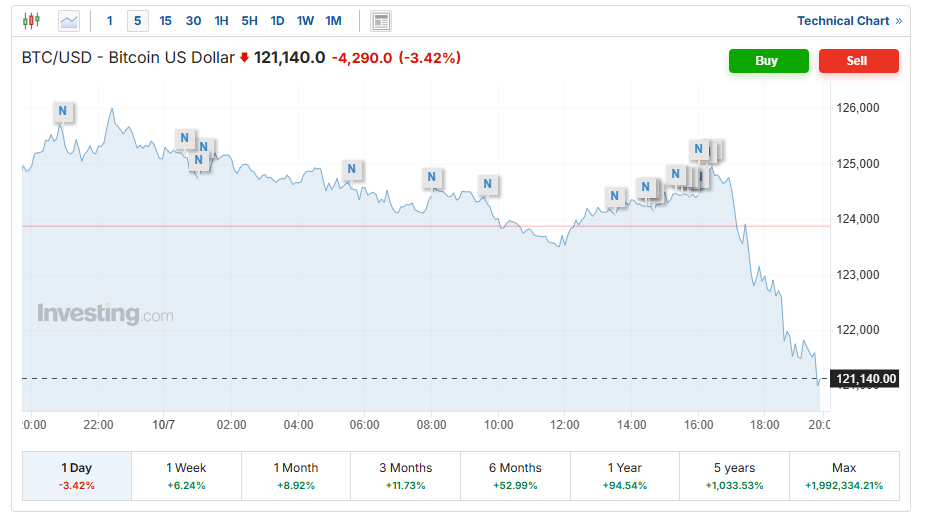Click the news marker near 06:00

click(351, 169)
